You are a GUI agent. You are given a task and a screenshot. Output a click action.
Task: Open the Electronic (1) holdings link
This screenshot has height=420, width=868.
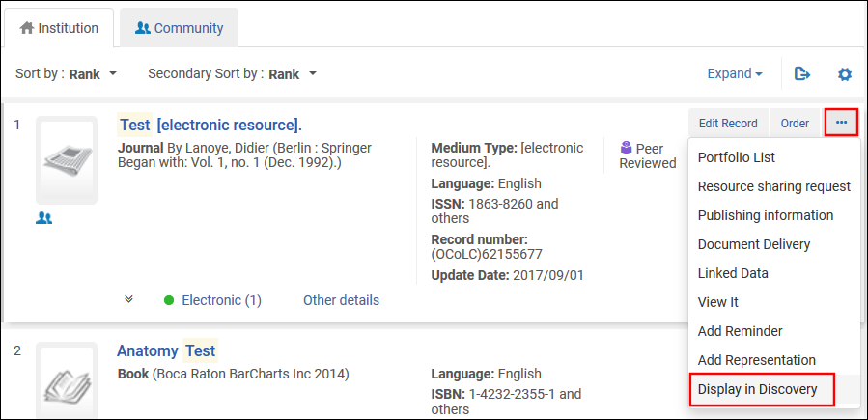[221, 300]
